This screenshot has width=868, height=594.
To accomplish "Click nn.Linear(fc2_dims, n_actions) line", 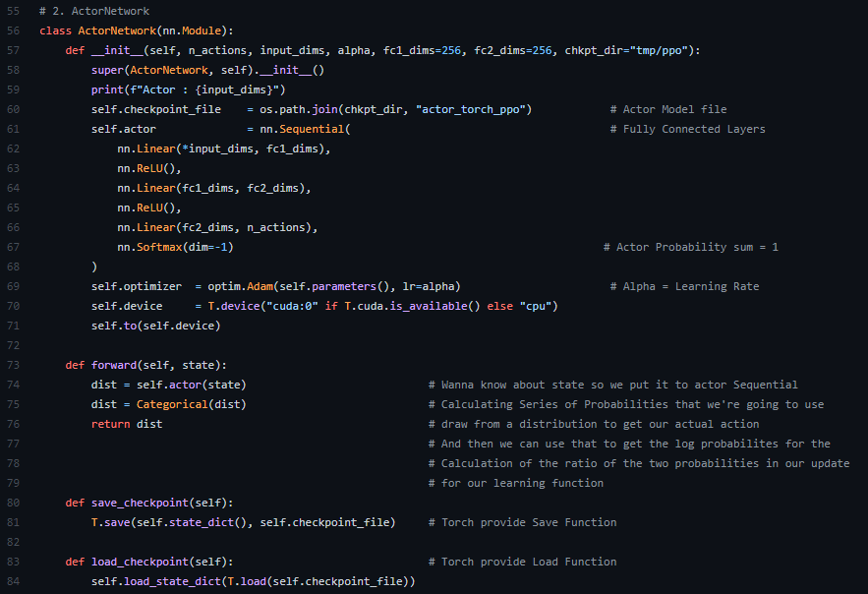I will pos(217,227).
